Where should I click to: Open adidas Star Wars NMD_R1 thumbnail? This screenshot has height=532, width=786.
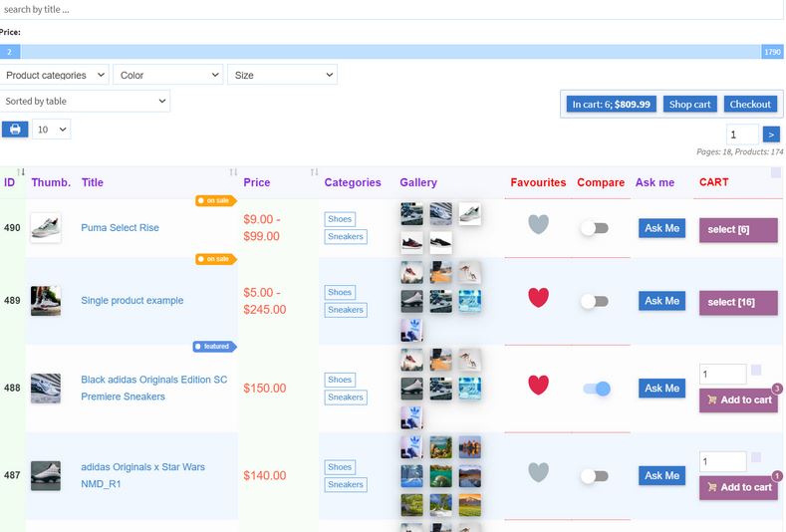[x=46, y=475]
